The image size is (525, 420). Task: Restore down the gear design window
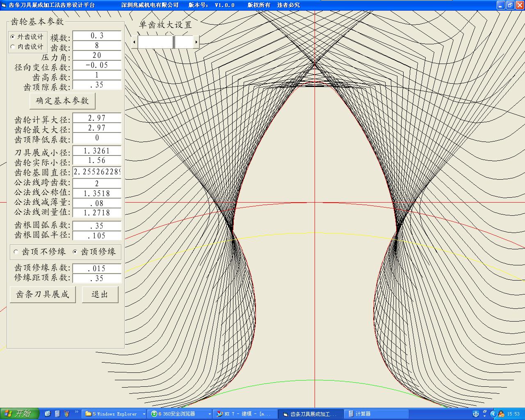click(x=510, y=5)
